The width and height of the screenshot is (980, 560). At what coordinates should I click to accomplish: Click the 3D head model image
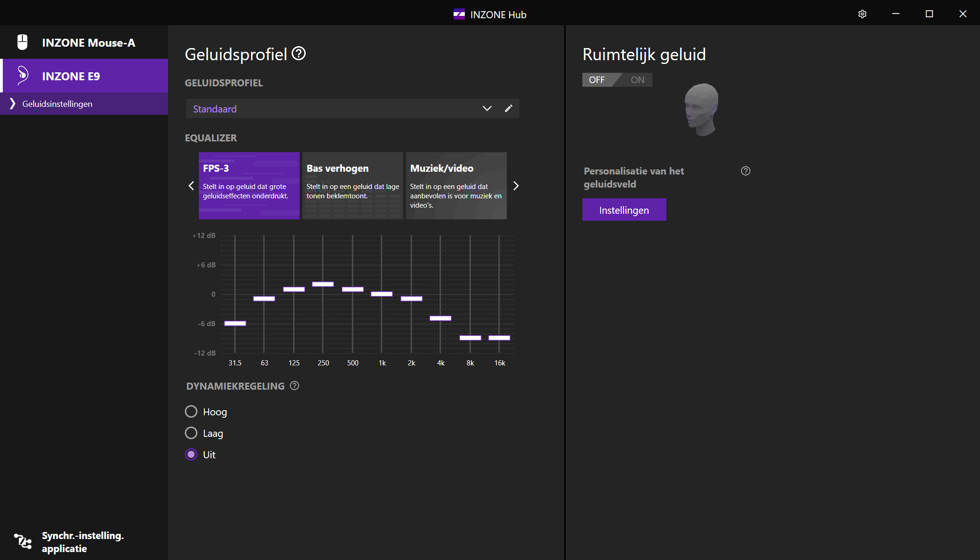[701, 110]
